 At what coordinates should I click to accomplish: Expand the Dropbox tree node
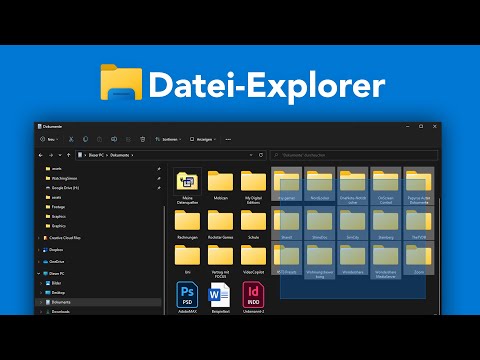coord(39,250)
